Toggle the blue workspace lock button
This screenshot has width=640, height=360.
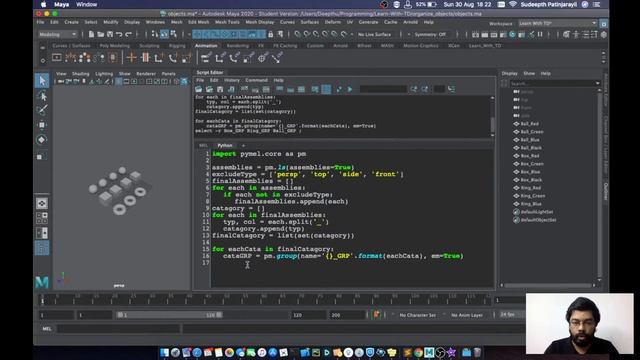pyautogui.click(x=603, y=23)
